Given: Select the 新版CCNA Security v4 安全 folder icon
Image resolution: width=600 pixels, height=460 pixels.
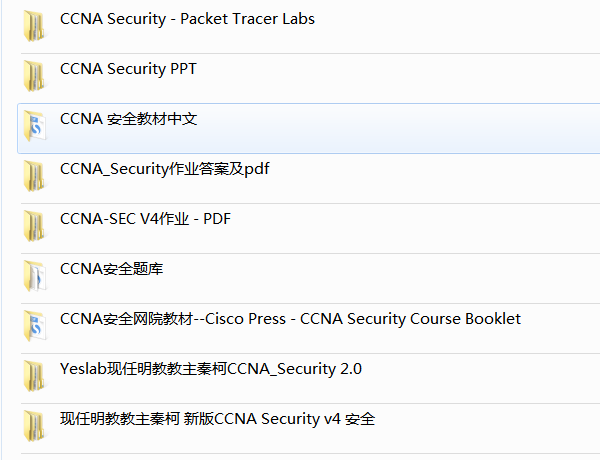Looking at the screenshot, I should point(34,426).
